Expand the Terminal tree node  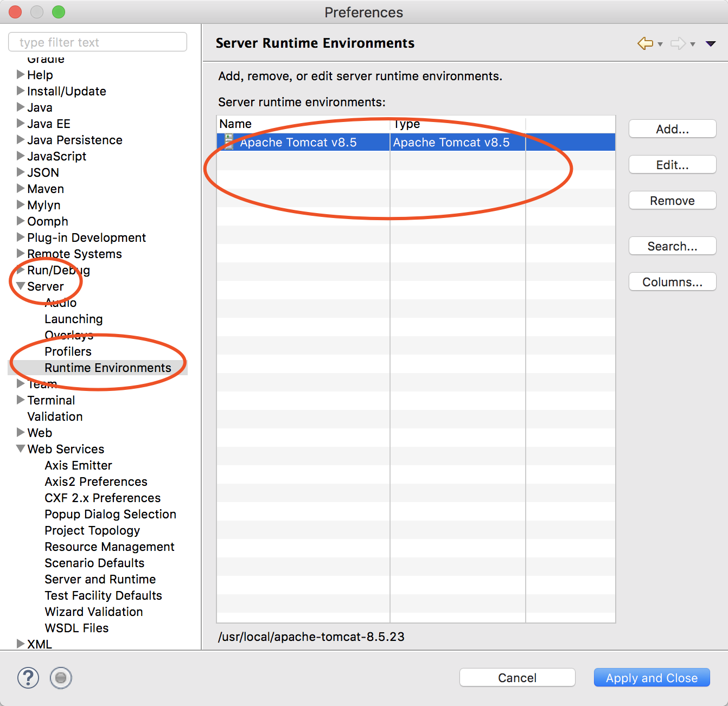(21, 400)
